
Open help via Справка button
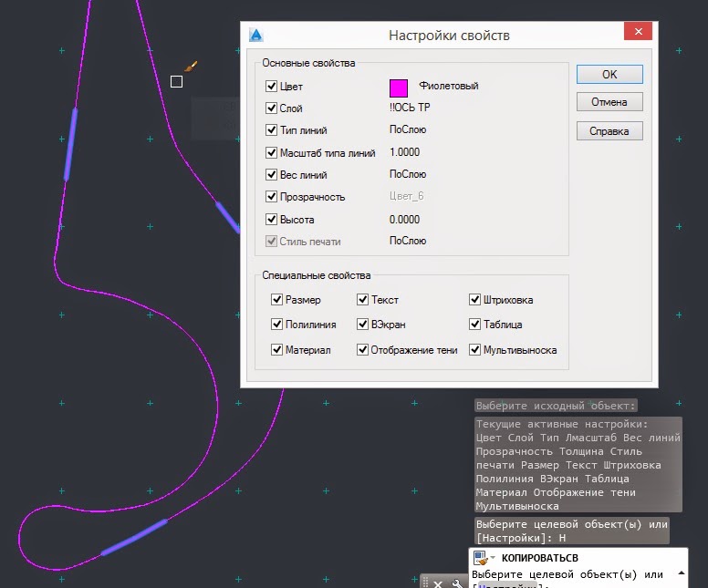point(609,131)
